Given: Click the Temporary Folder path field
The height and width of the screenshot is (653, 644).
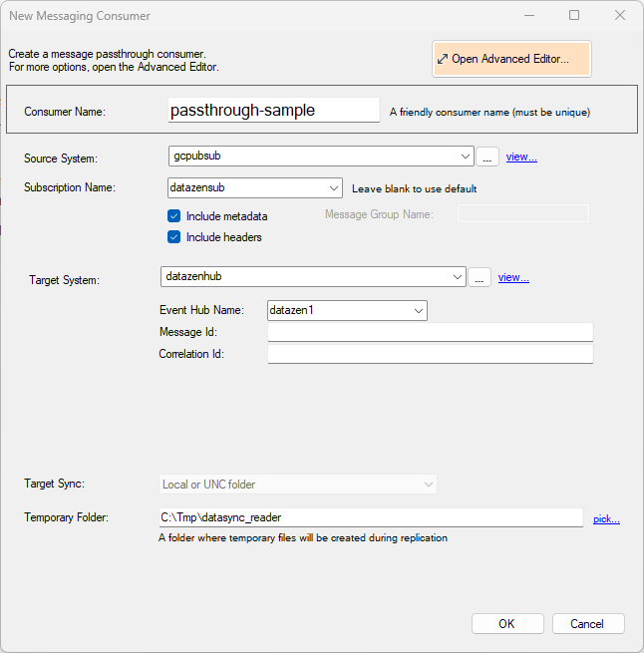Looking at the screenshot, I should [371, 517].
